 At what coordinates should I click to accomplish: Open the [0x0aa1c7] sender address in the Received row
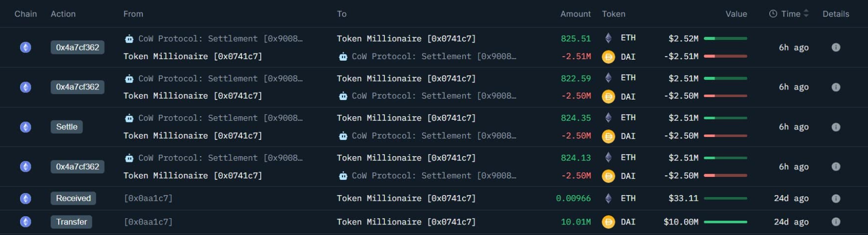148,199
